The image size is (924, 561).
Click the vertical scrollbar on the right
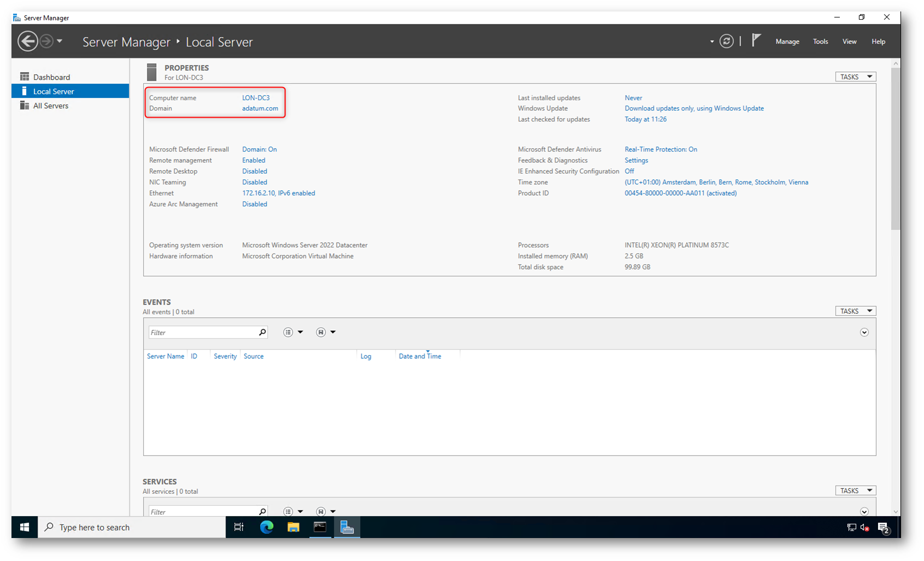click(x=895, y=148)
